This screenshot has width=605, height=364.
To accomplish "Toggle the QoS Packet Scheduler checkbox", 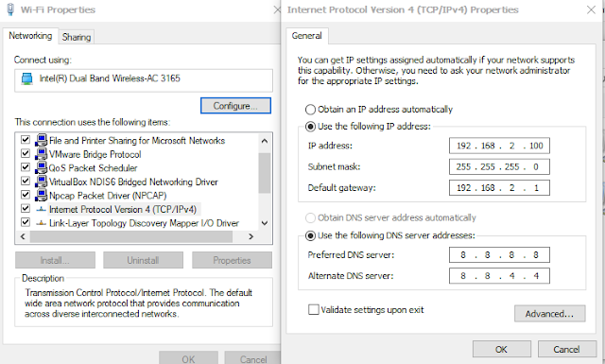I will click(26, 167).
